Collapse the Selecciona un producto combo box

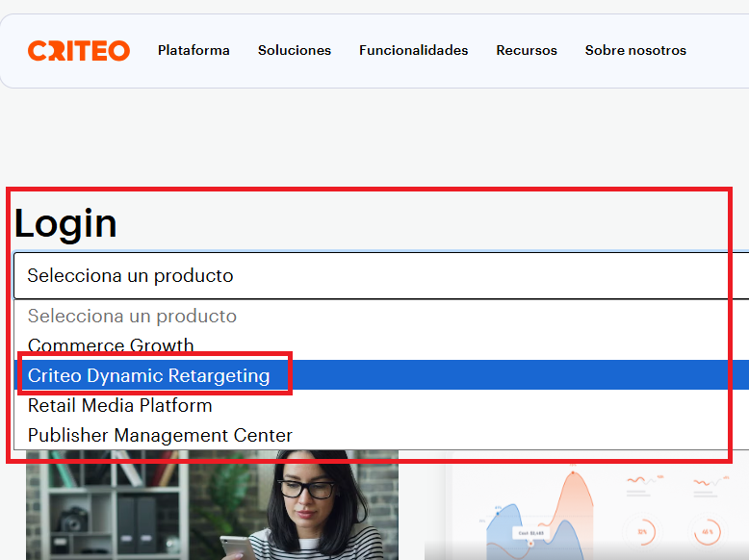click(x=381, y=275)
